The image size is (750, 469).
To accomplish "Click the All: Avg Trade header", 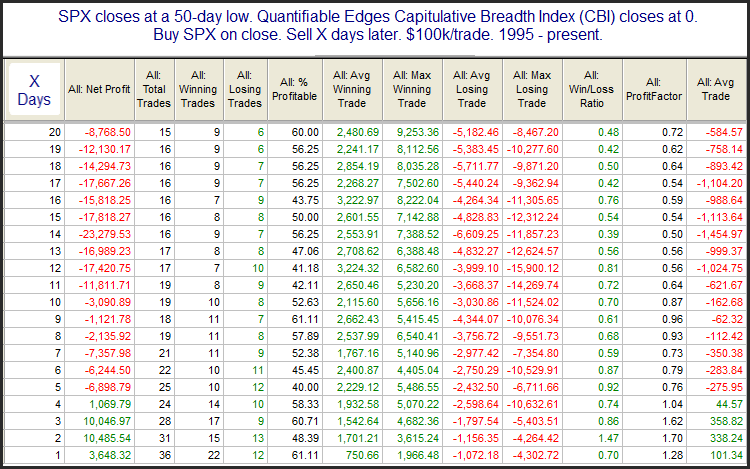I will tap(716, 89).
